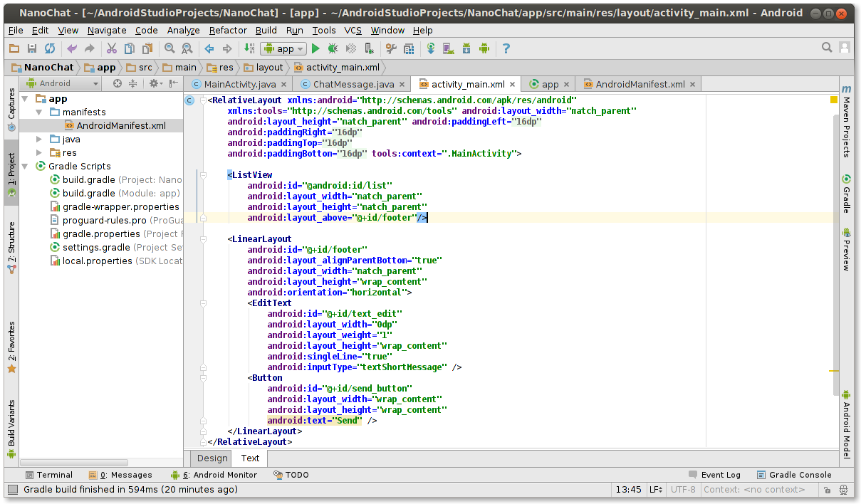Undo the last action via toolbar arrow
The image size is (861, 504).
(71, 48)
